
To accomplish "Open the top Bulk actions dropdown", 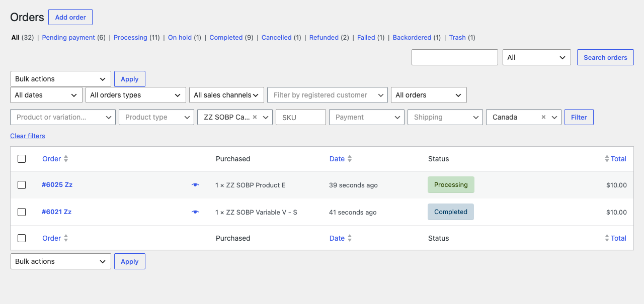I will tap(61, 79).
